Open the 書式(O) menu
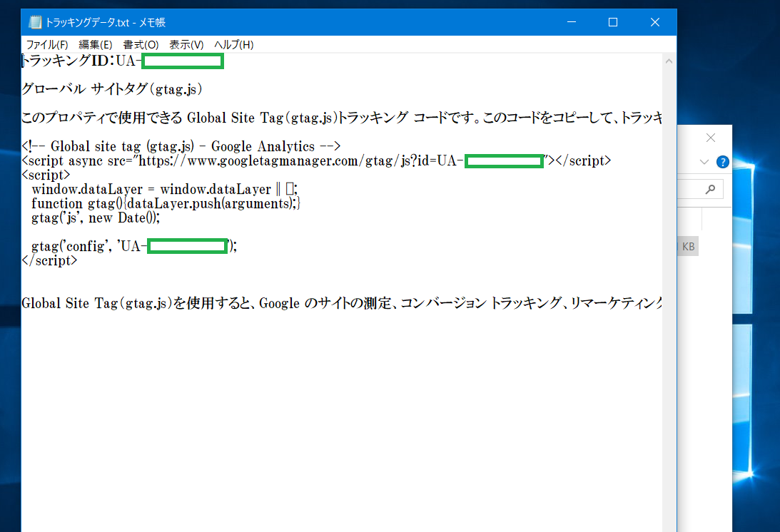780x532 pixels. [141, 45]
